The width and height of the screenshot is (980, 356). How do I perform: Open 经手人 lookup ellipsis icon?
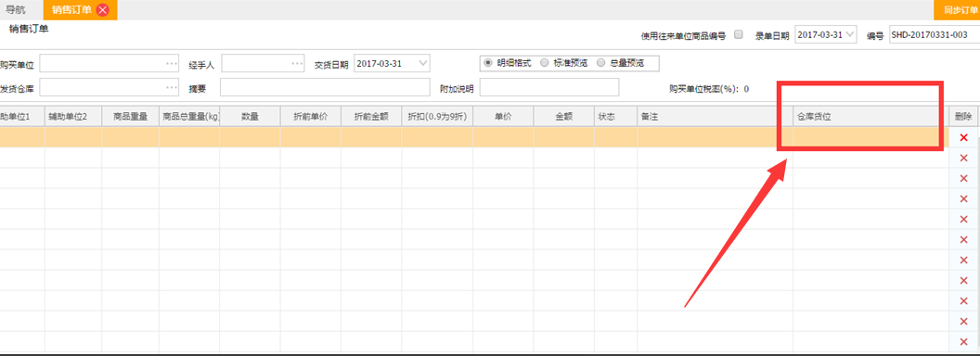297,64
